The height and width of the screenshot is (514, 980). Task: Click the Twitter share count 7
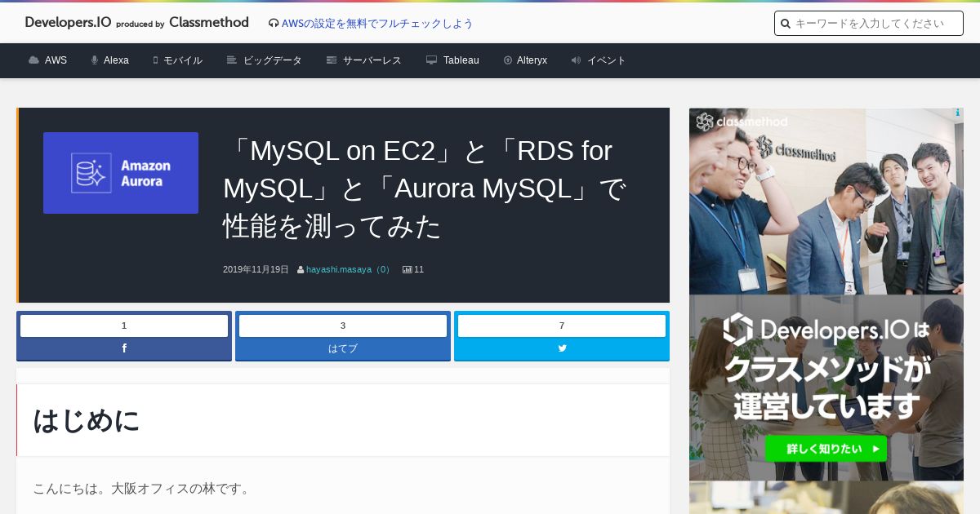click(x=562, y=326)
